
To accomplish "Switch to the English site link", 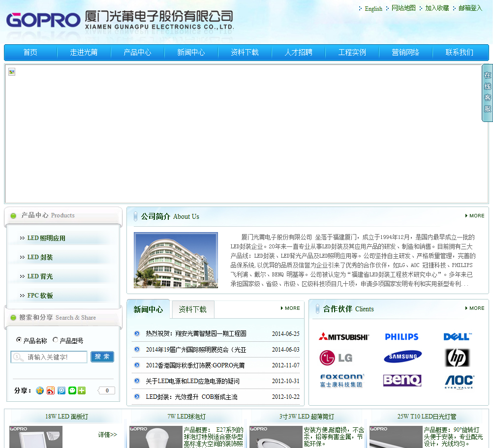I will pyautogui.click(x=373, y=9).
